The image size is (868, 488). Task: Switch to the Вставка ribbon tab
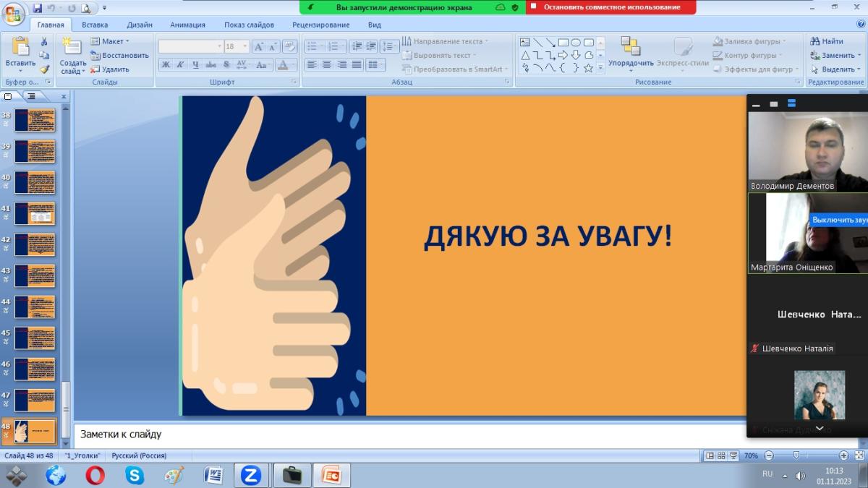pyautogui.click(x=95, y=25)
